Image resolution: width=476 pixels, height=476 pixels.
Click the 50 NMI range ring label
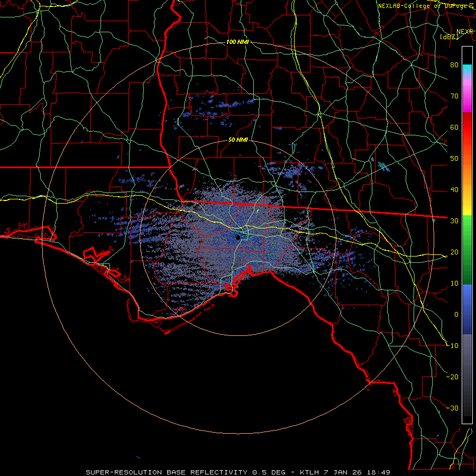pos(238,140)
